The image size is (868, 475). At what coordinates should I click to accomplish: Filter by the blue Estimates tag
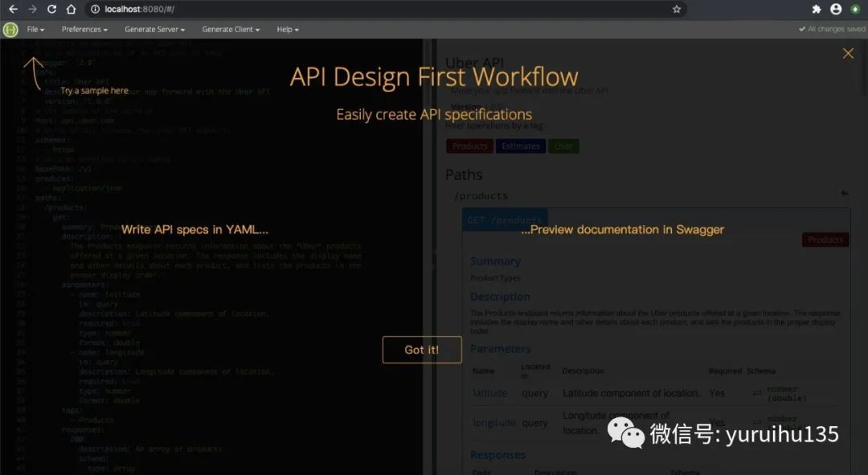click(x=520, y=146)
